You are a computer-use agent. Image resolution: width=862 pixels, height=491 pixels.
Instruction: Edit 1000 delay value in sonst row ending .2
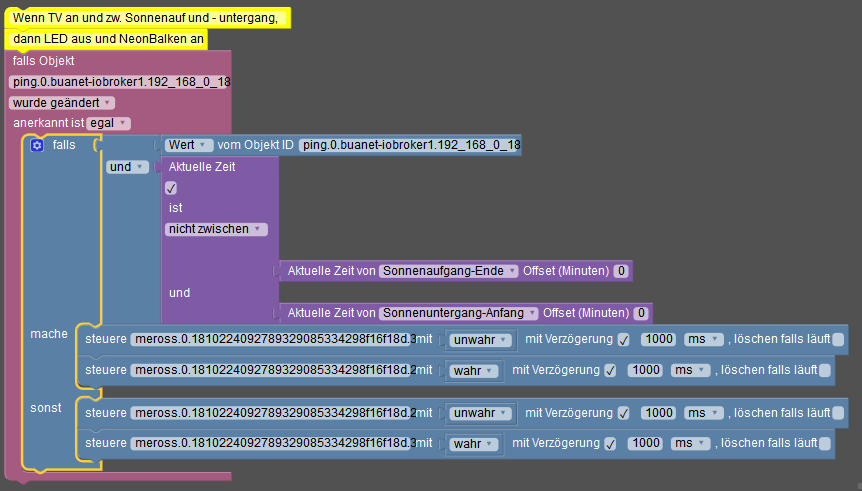[x=659, y=413]
